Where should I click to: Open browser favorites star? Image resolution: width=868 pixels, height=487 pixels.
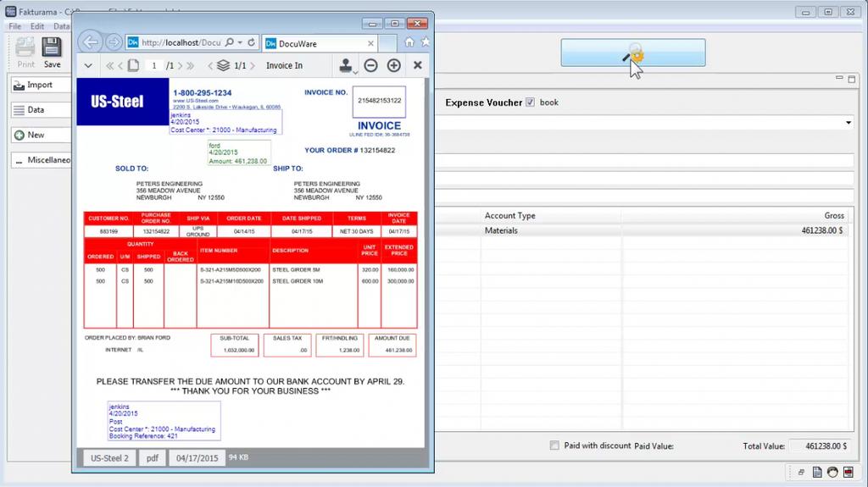(x=426, y=42)
